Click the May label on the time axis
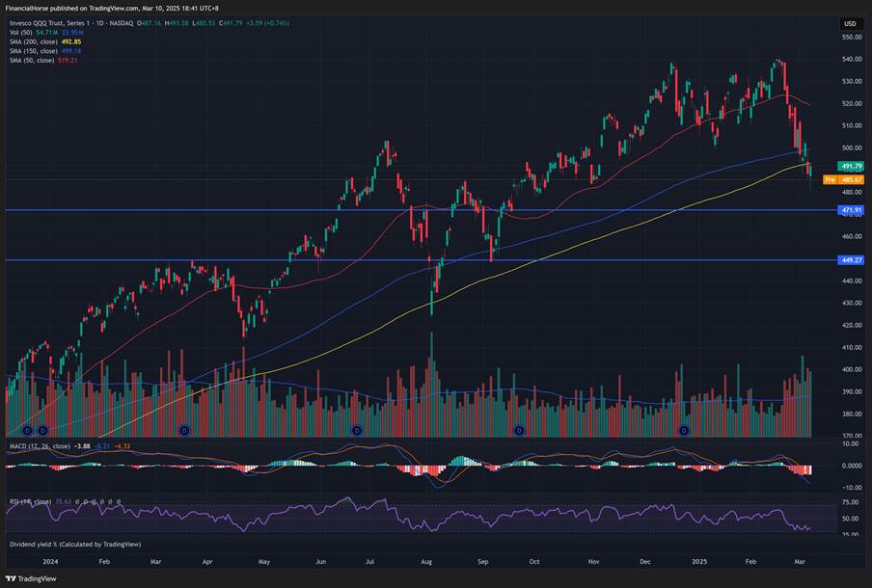 264,561
